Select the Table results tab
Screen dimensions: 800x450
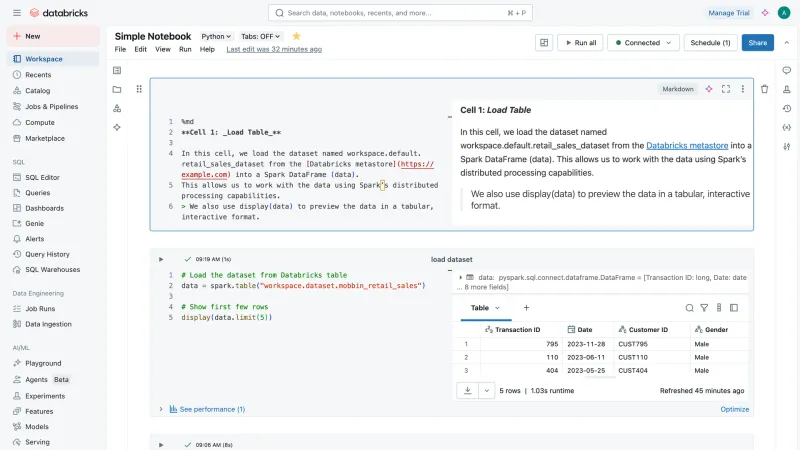480,308
